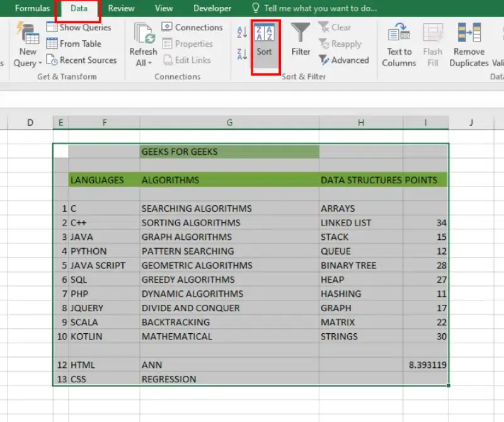Open the Review tab
The height and width of the screenshot is (422, 504).
point(121,8)
